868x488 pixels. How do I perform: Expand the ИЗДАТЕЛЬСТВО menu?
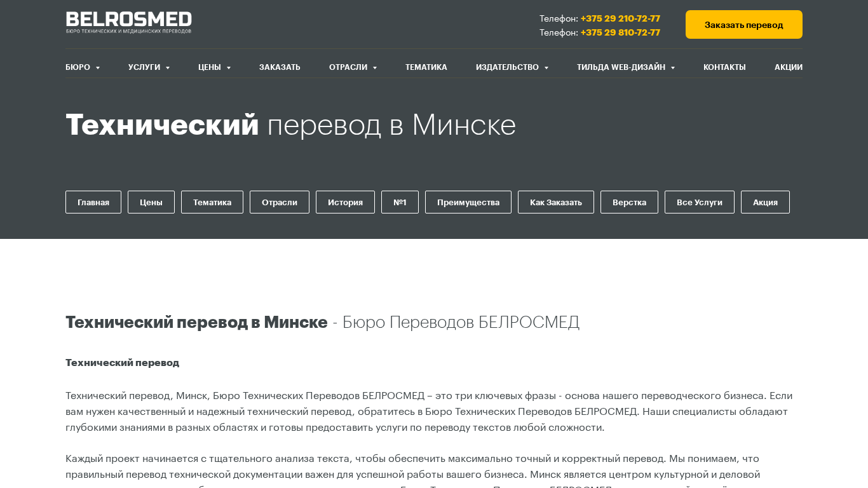pyautogui.click(x=512, y=67)
